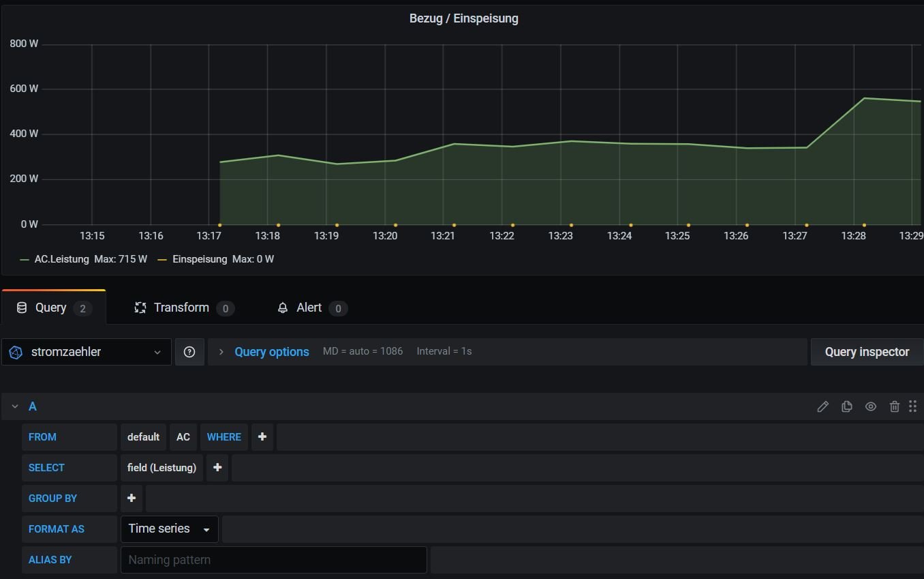
Task: Switch to the Alert tab
Action: tap(309, 308)
